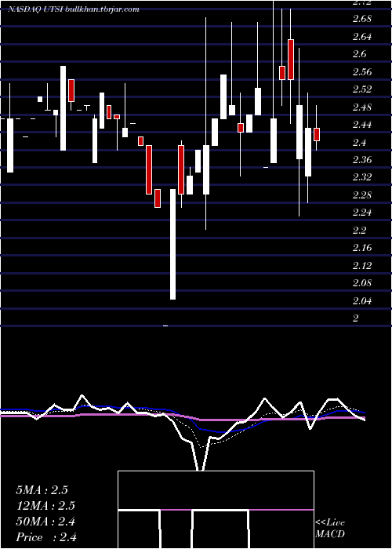Click the 50MA : 2.4 readout
This screenshot has width=392, height=549.
pyautogui.click(x=45, y=522)
